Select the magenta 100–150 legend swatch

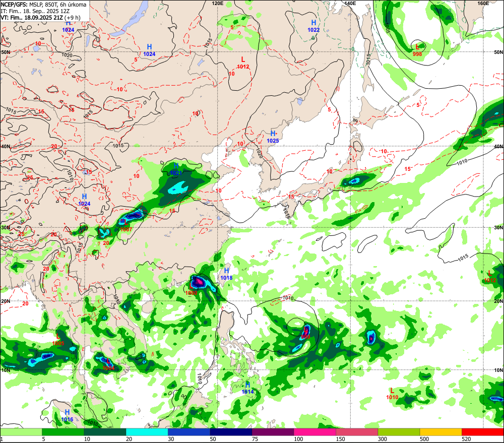[314, 432]
